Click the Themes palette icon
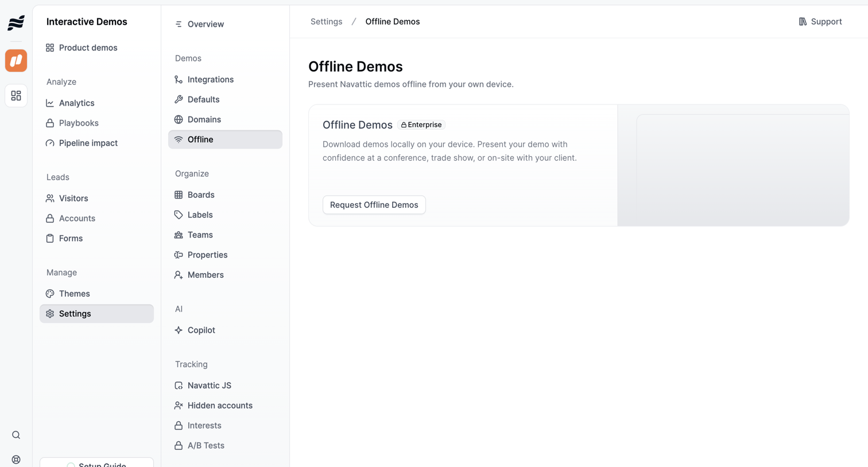Viewport: 868px width, 467px height. 50,294
